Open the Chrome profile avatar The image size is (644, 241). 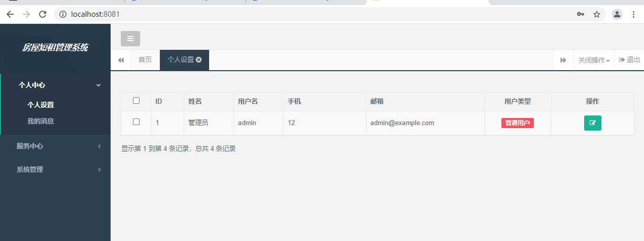click(x=617, y=14)
